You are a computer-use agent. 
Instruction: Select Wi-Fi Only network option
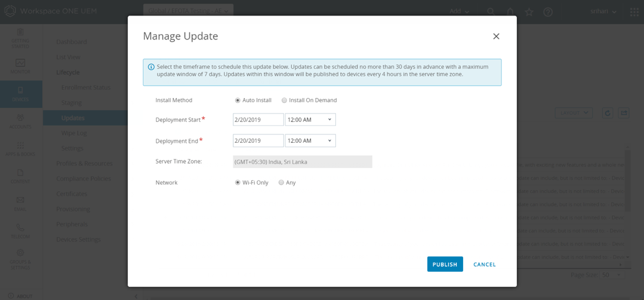pyautogui.click(x=238, y=183)
